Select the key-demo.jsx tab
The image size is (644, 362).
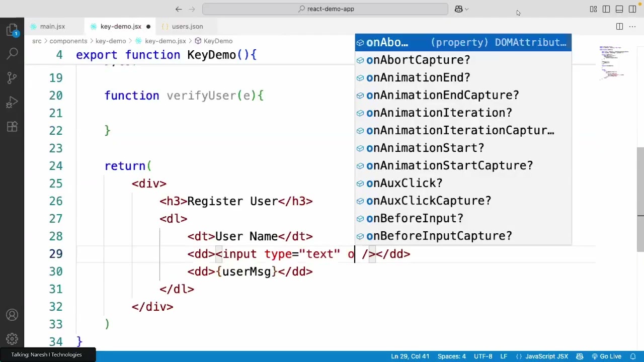pyautogui.click(x=121, y=27)
